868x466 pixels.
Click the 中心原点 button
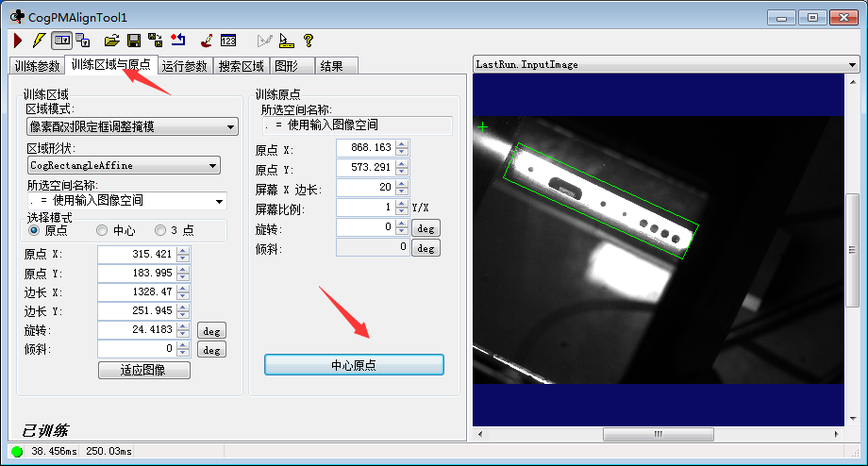(354, 365)
